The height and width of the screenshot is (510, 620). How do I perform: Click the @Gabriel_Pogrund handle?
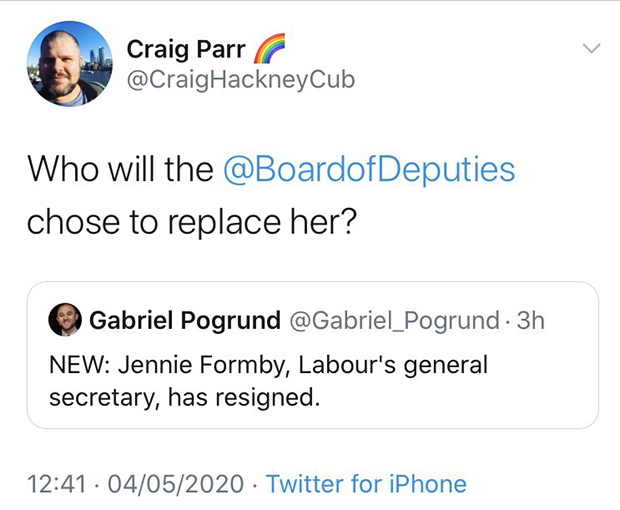coord(393,320)
